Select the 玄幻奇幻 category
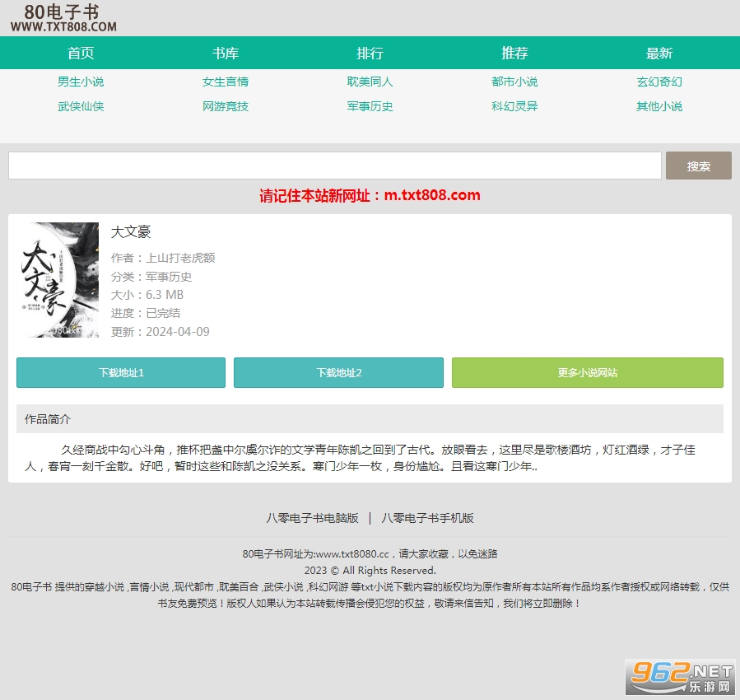This screenshot has height=700, width=740. (659, 82)
